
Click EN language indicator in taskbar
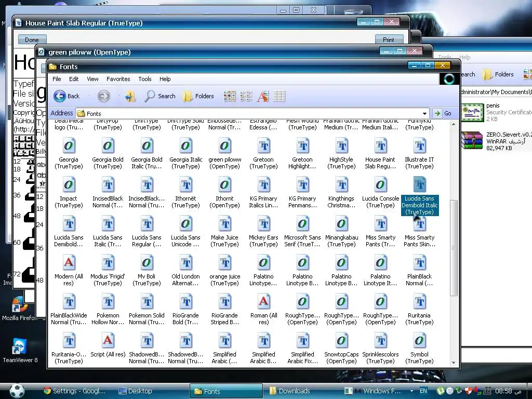[423, 391]
